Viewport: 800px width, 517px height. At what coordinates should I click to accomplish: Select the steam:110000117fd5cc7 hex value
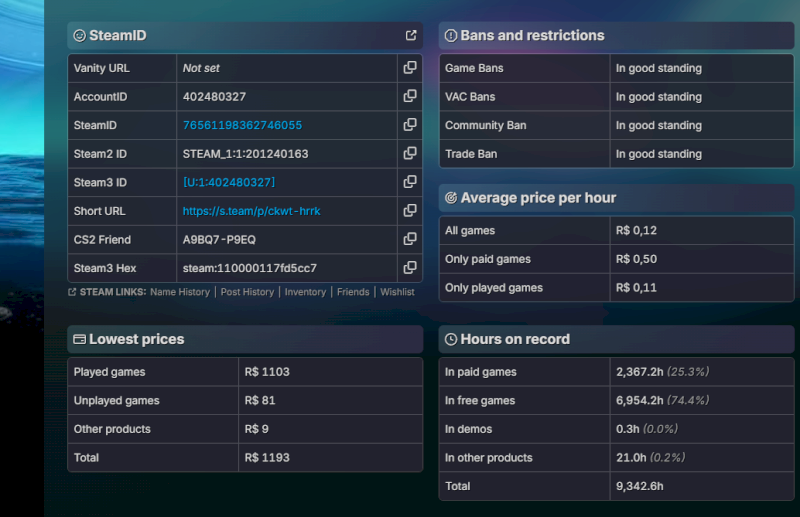[x=250, y=268]
